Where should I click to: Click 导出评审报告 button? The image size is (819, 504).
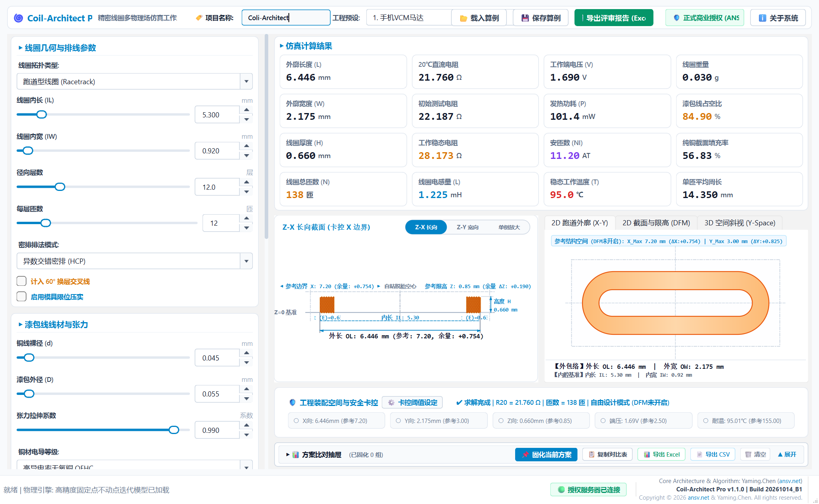click(614, 18)
